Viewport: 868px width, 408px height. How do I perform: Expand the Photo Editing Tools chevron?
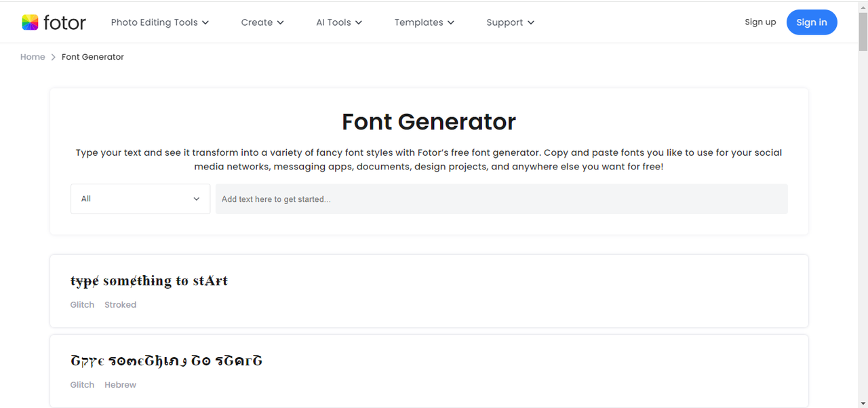point(205,22)
